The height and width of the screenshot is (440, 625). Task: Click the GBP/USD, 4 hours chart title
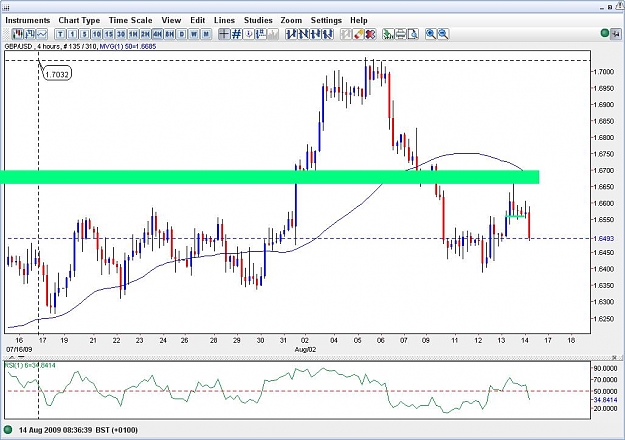pos(32,47)
